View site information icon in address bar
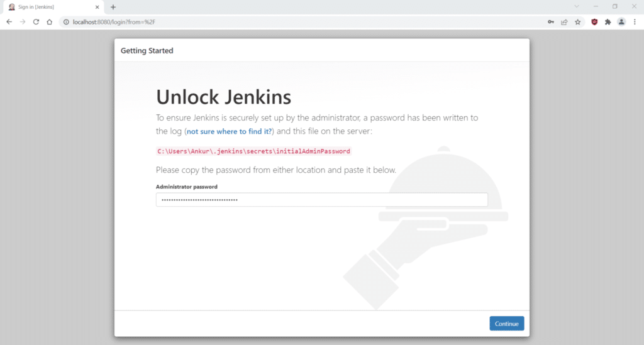 tap(66, 22)
